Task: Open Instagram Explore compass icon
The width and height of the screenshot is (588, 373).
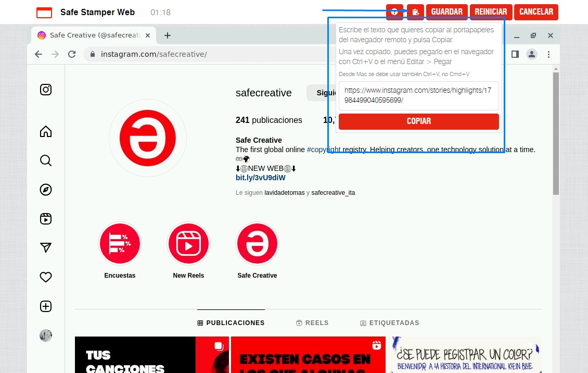Action: click(x=46, y=190)
